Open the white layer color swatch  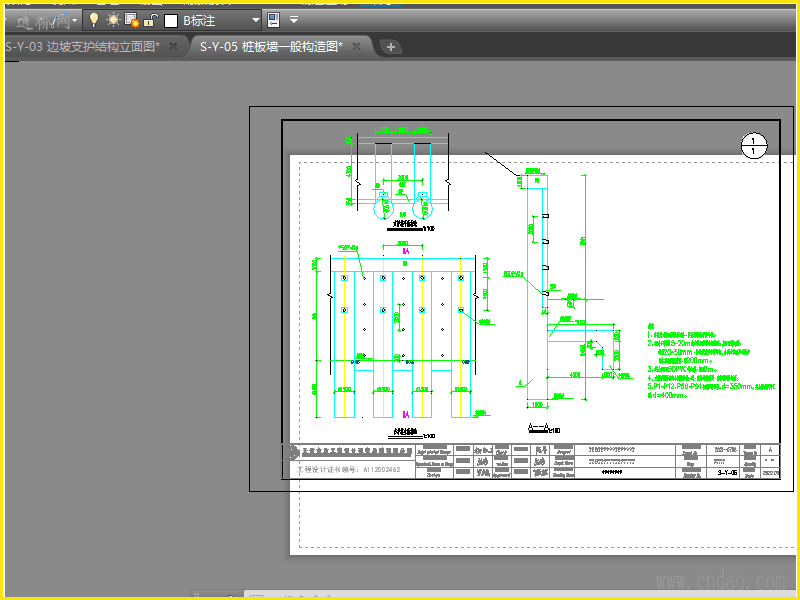[x=171, y=21]
